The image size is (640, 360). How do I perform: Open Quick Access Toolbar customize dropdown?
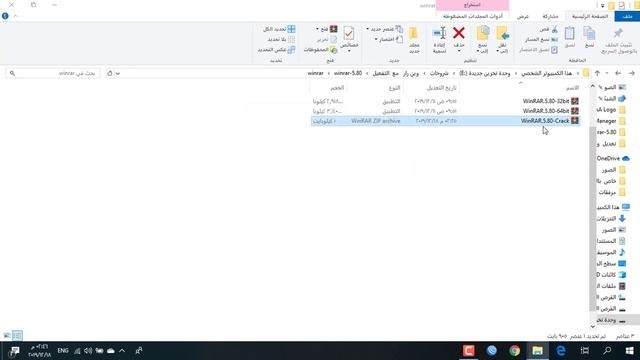[602, 6]
